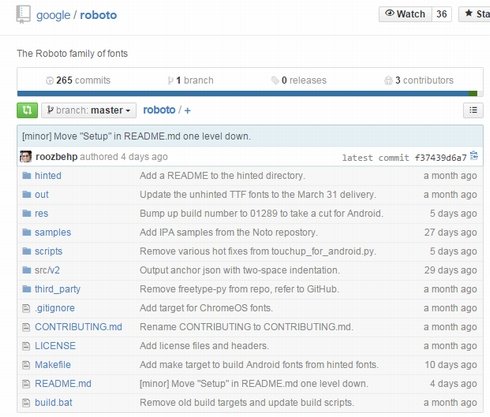Screen dimensions: 490x417
Task: Open the README.md file link
Action: point(63,384)
